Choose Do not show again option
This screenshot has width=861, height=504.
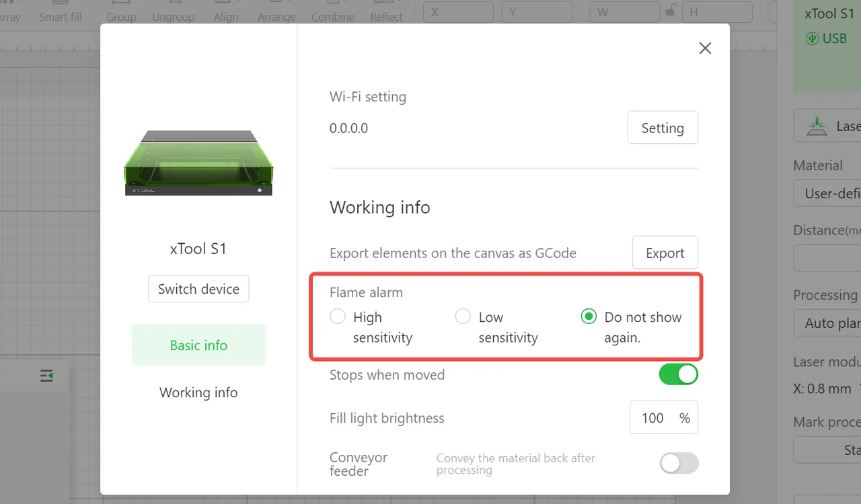[589, 317]
